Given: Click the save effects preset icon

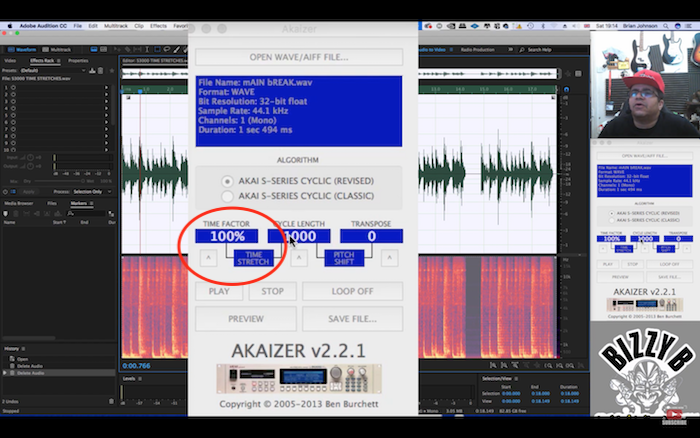Looking at the screenshot, I should [92, 71].
